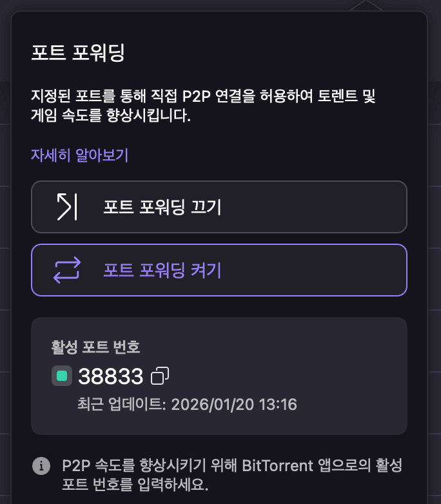Click the info icon beside the BitTorrent hint

pyautogui.click(x=42, y=465)
